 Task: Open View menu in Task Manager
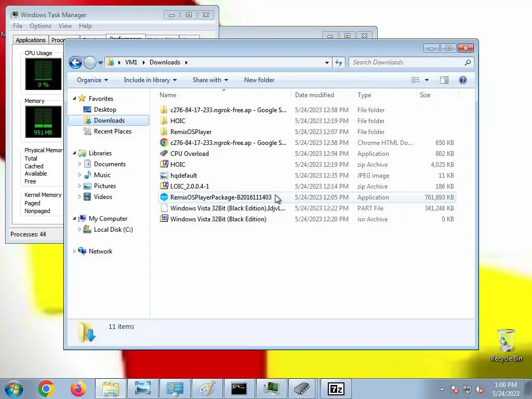tap(65, 26)
